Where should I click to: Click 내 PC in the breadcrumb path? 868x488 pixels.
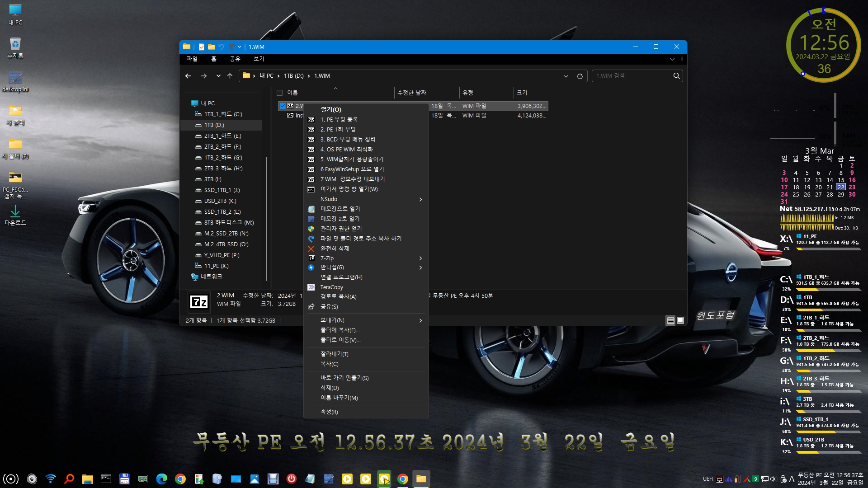(266, 76)
